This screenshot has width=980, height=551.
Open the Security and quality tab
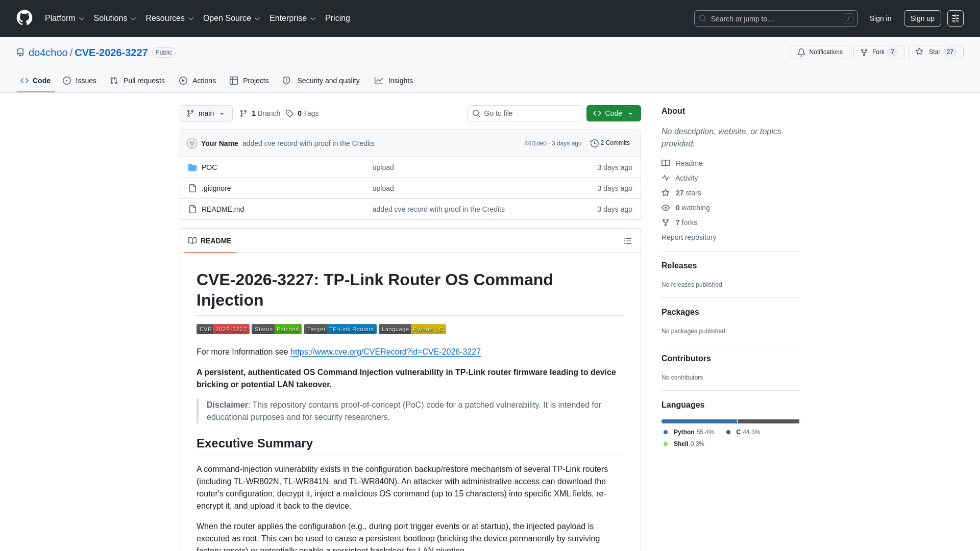pos(321,81)
